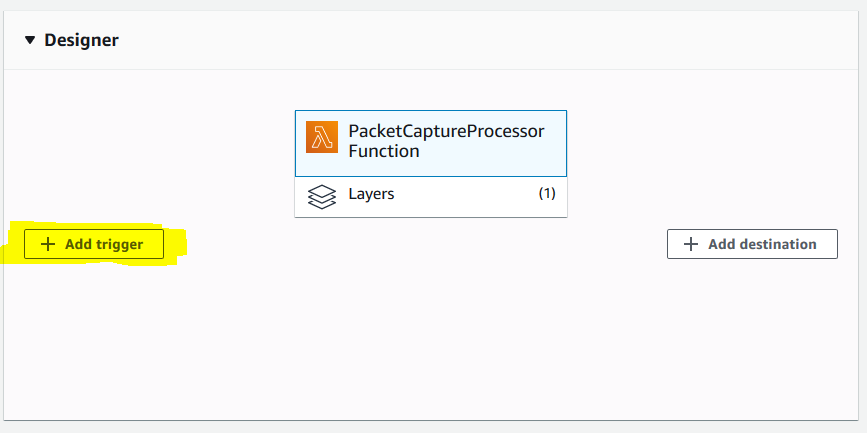Screen dimensions: 867x433
Task: Click the Designer panel header bar
Action: [x=431, y=40]
